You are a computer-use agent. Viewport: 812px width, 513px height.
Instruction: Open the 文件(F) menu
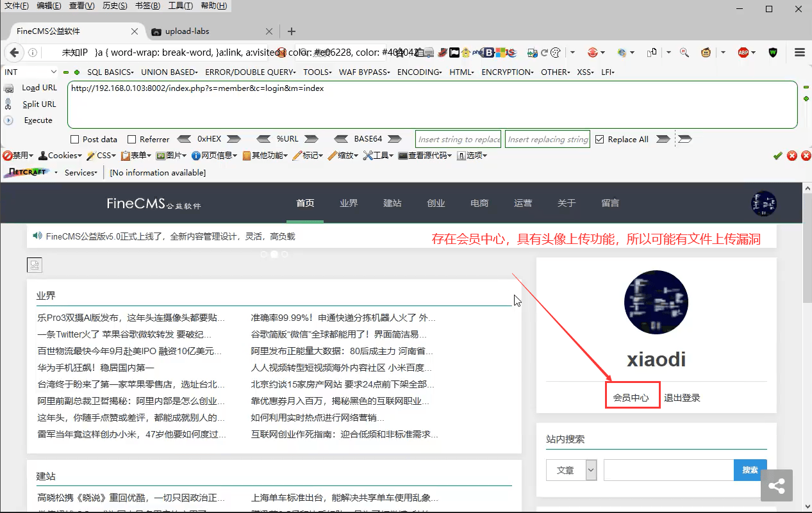[17, 6]
